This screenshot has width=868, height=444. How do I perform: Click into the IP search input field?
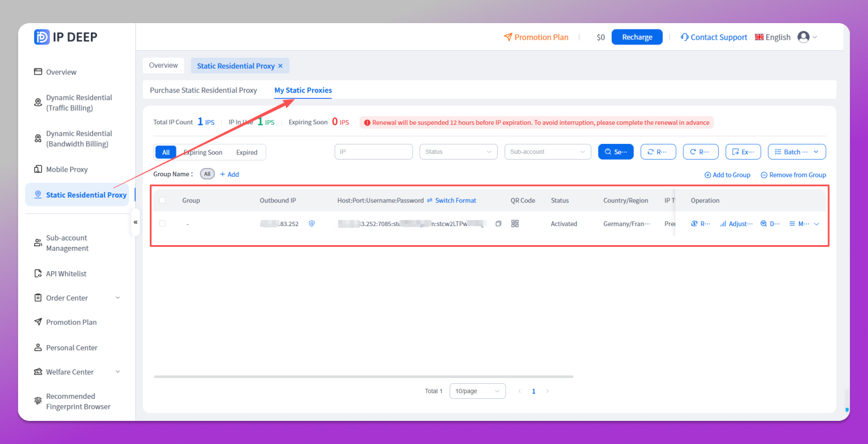[373, 151]
